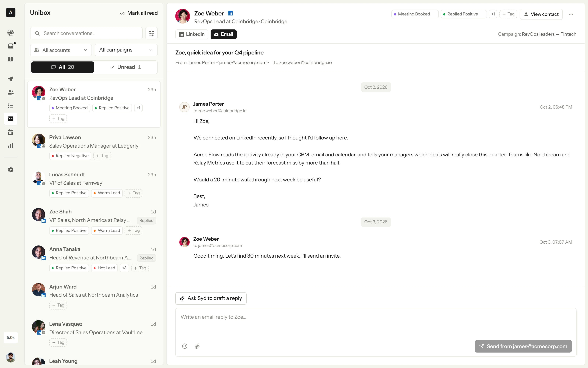Screen dimensions: 588x368
Task: Add a tag in the conversation header
Action: tap(508, 14)
